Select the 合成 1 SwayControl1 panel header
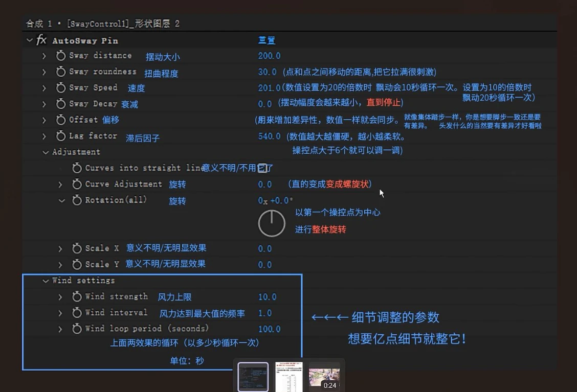This screenshot has width=577, height=392. [x=102, y=24]
